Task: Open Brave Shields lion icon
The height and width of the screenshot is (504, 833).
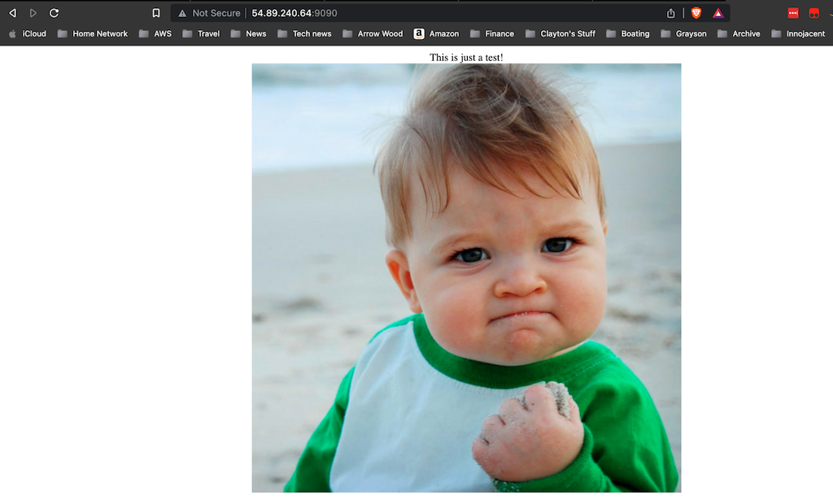Action: [x=696, y=13]
